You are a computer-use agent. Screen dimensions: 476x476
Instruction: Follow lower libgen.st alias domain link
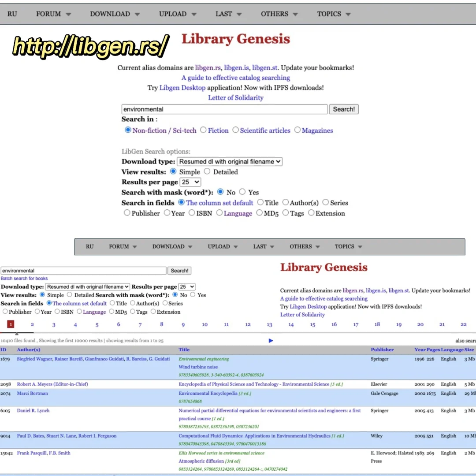click(398, 290)
